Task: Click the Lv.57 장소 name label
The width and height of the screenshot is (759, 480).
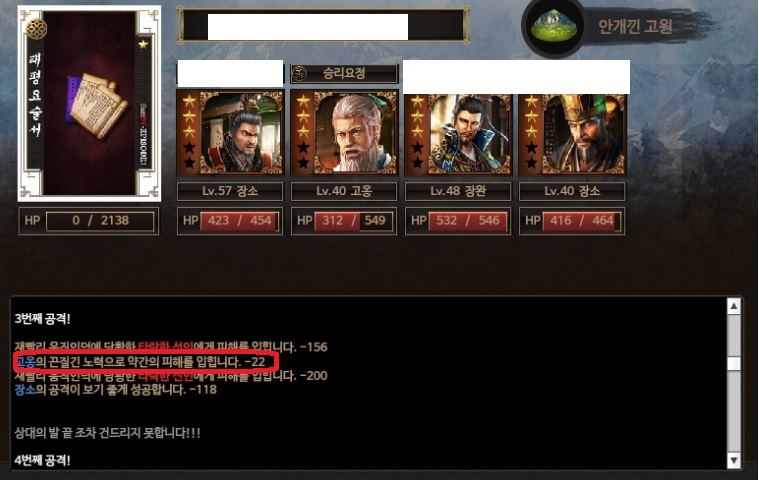Action: click(230, 191)
